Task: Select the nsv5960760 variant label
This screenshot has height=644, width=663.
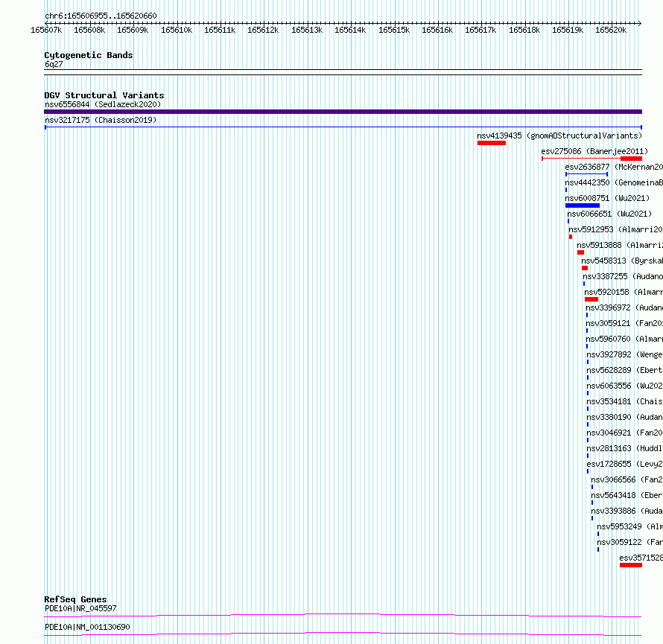Action: [x=624, y=339]
